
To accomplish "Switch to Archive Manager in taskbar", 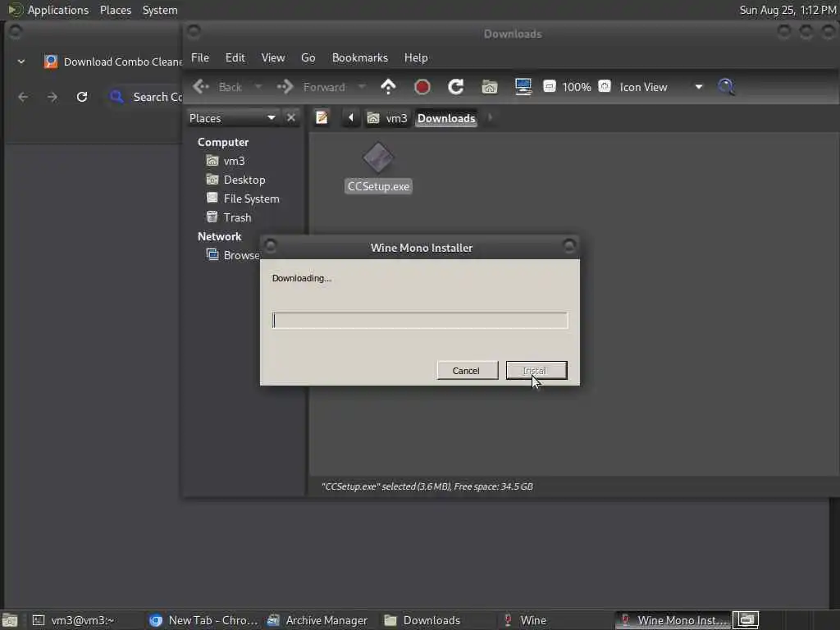I will [x=317, y=620].
